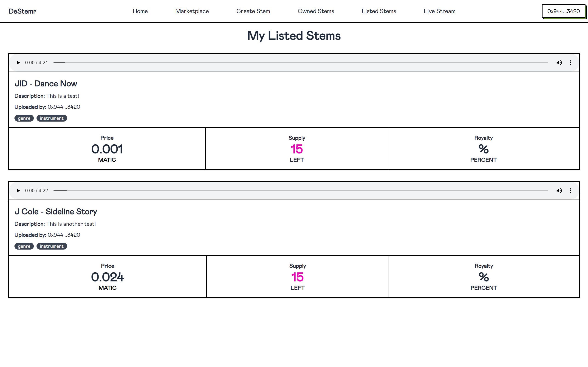588x367 pixels.
Task: Navigate to the Marketplace page
Action: coord(191,11)
